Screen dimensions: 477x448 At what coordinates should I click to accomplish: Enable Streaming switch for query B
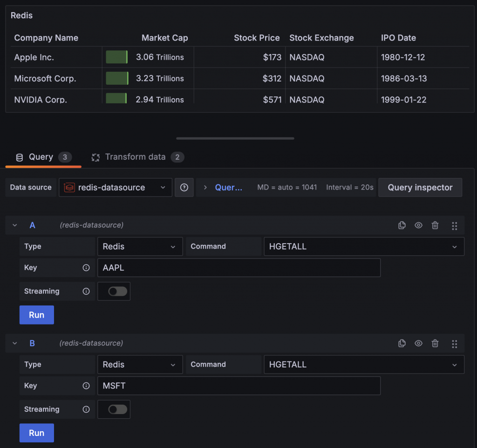(x=118, y=409)
